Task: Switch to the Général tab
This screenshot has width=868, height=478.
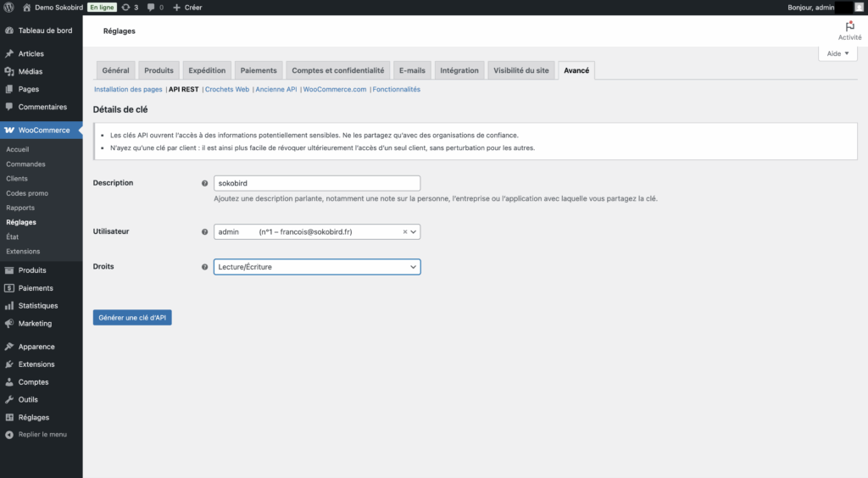Action: (x=115, y=70)
